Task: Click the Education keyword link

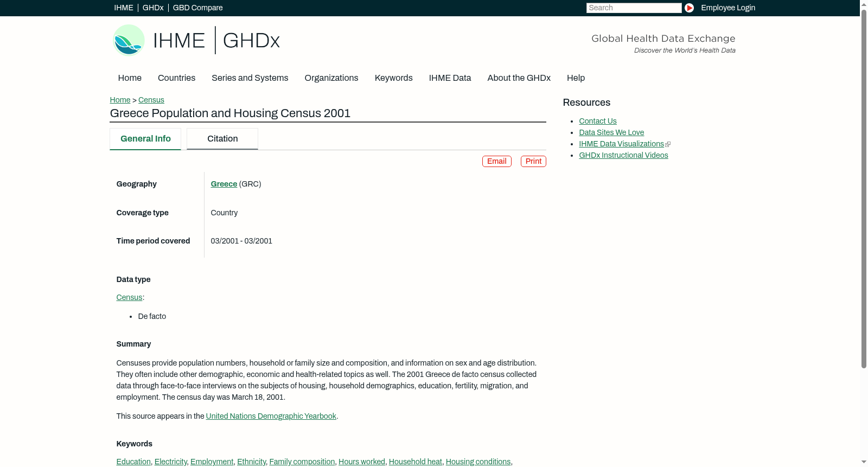Action: 133,462
